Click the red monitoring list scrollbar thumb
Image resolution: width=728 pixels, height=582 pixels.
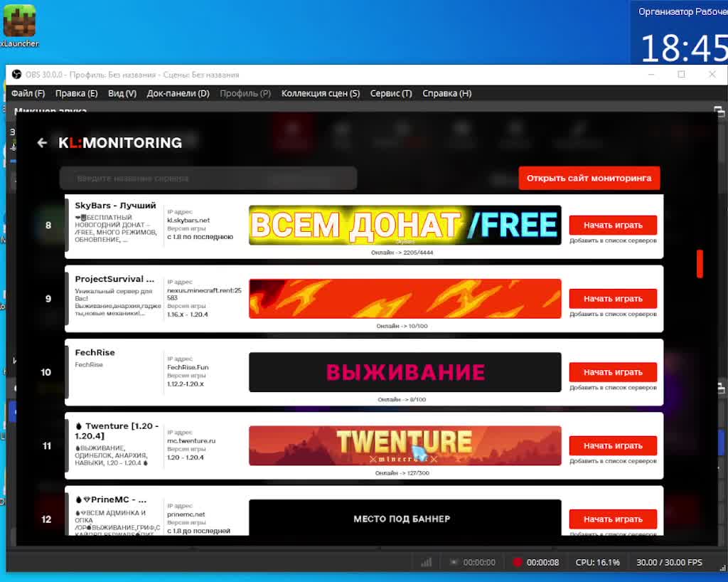point(700,264)
